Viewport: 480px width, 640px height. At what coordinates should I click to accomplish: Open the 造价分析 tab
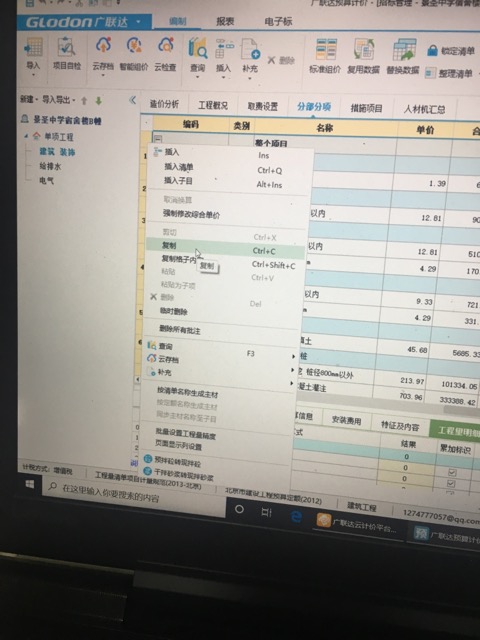(164, 104)
